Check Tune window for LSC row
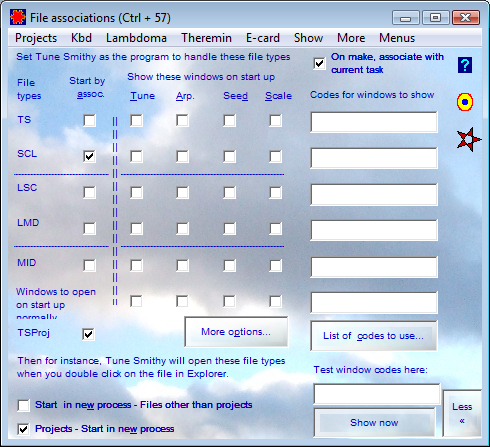 coord(136,192)
